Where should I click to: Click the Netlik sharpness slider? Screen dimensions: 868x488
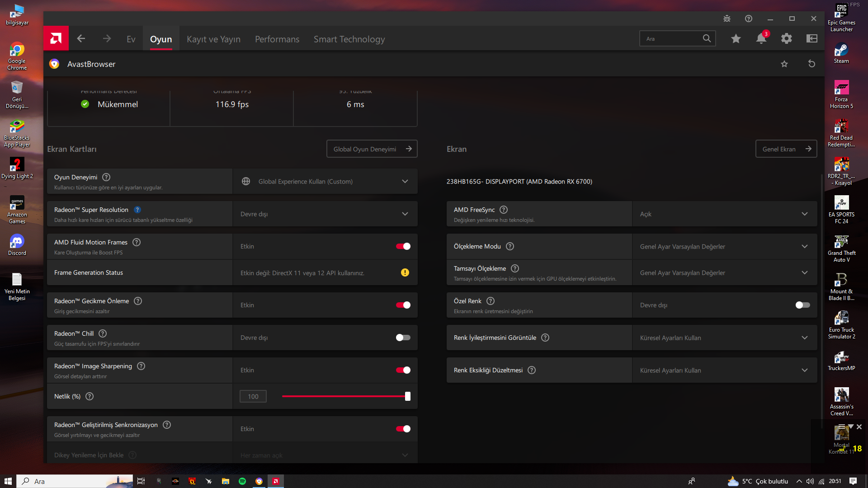[x=346, y=396]
